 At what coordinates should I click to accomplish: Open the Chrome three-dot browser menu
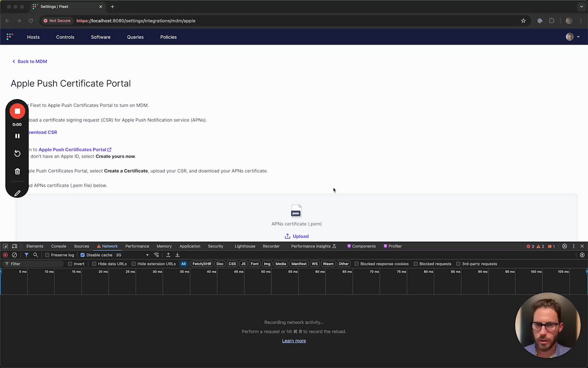point(581,21)
